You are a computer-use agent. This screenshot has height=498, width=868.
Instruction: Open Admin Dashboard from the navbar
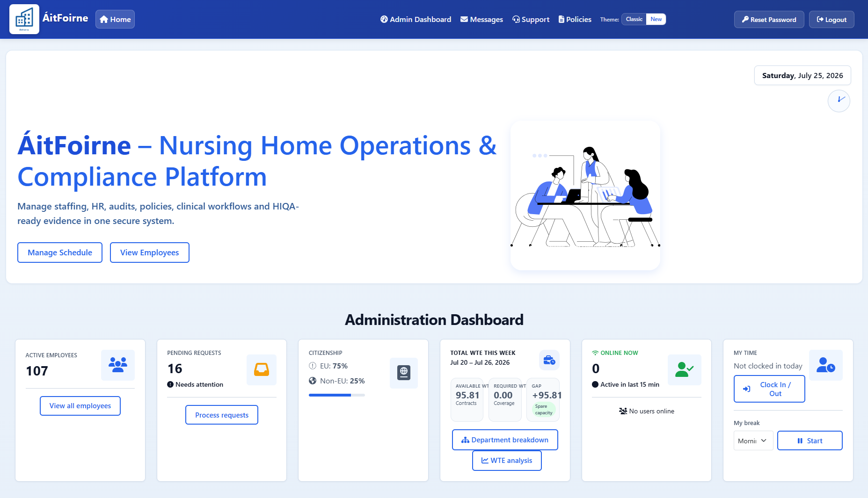[416, 19]
